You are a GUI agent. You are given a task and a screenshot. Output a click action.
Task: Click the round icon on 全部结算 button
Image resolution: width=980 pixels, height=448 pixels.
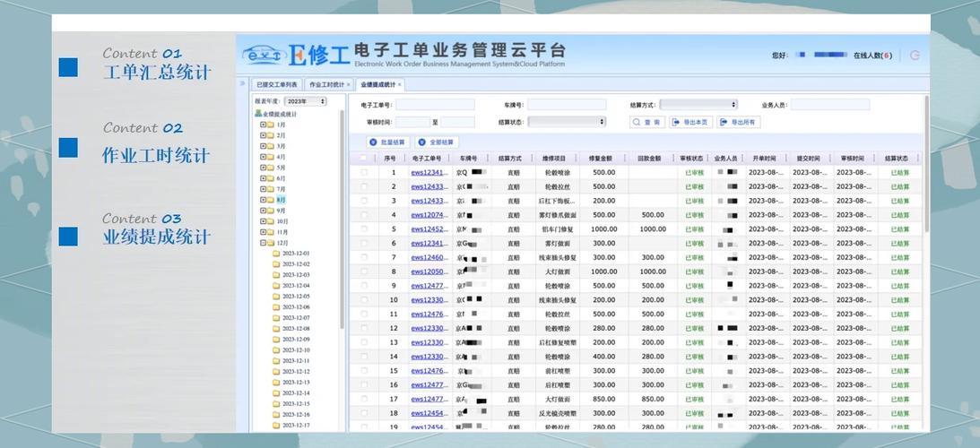(x=422, y=142)
